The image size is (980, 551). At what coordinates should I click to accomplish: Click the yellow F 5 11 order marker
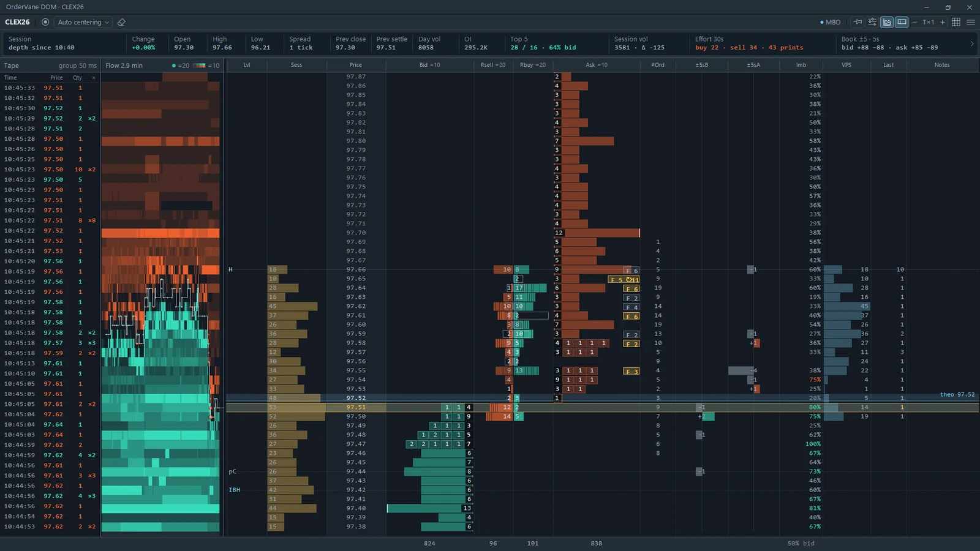(x=624, y=280)
